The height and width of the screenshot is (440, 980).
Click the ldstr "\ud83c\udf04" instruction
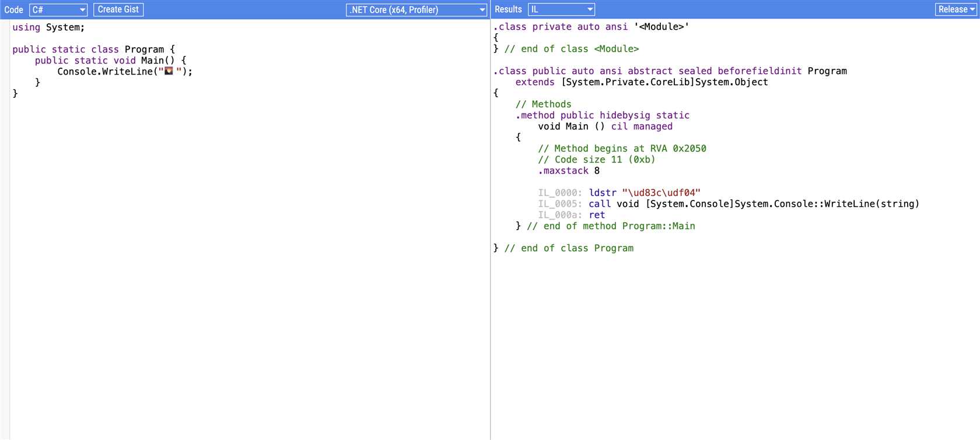click(x=644, y=193)
